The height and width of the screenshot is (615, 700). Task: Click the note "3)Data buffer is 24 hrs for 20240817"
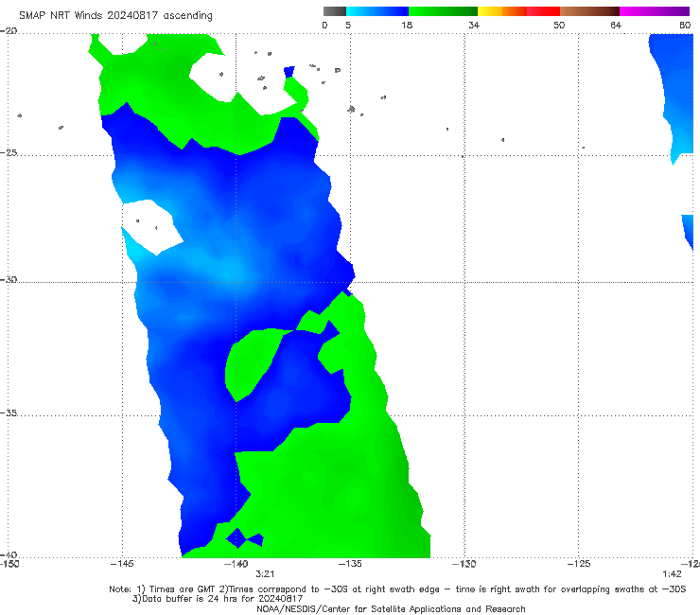click(218, 599)
